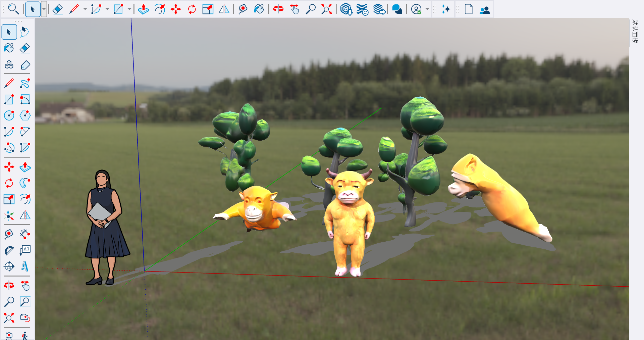Open the default tray panel tab
This screenshot has width=644, height=340.
pos(635,32)
